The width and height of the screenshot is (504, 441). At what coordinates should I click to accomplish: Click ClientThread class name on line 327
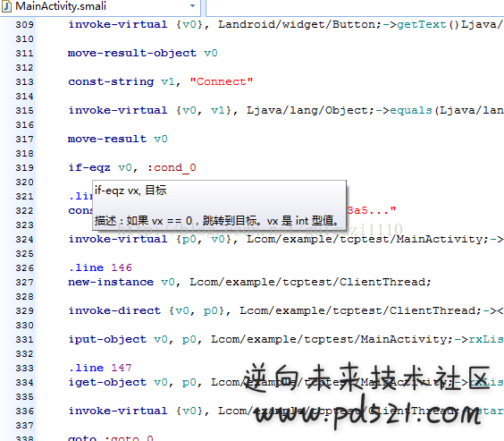(382, 282)
